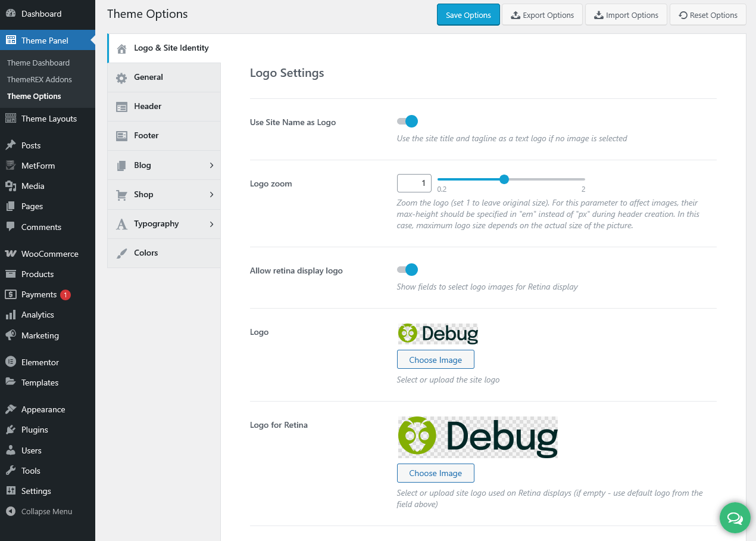Image resolution: width=756 pixels, height=541 pixels.
Task: Click the General gear icon
Action: coord(121,77)
